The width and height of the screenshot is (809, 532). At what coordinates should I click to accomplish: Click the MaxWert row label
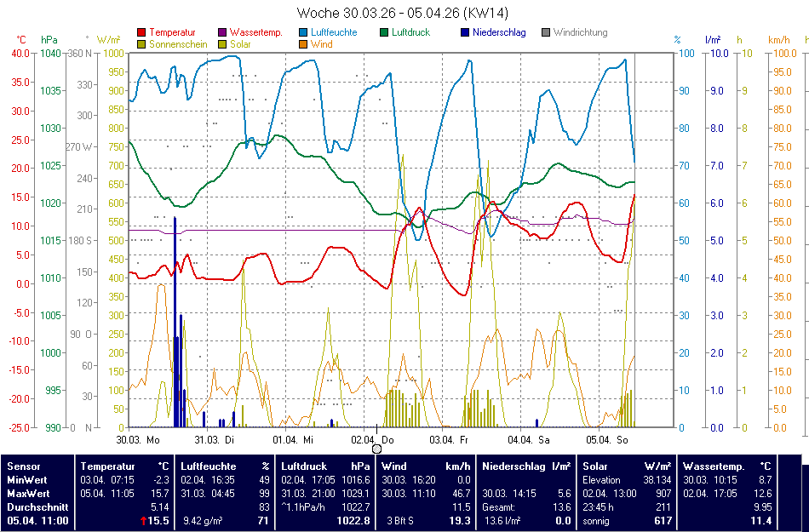click(x=28, y=493)
